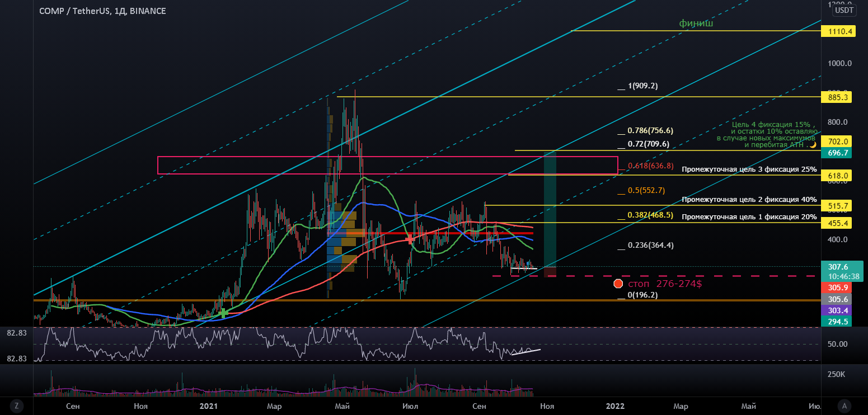Viewport: 868px width, 415px height.
Task: Select the Fibonacci 0.5(552.7) level label
Action: pyautogui.click(x=646, y=190)
